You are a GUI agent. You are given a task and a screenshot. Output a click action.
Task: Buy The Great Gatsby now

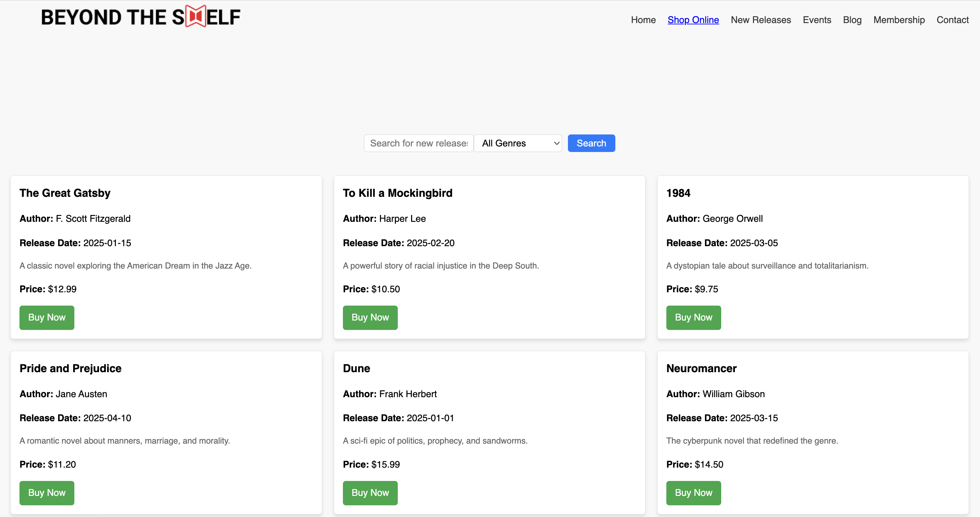point(47,317)
